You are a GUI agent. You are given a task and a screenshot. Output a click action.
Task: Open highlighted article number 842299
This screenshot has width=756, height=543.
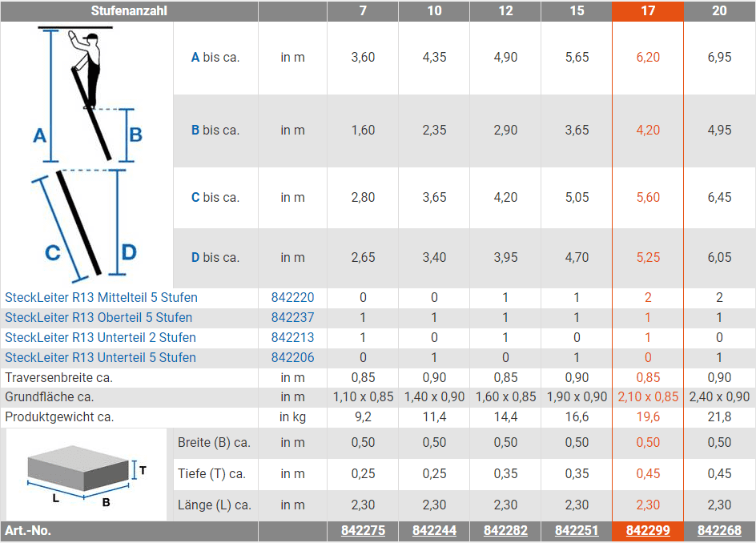point(648,530)
